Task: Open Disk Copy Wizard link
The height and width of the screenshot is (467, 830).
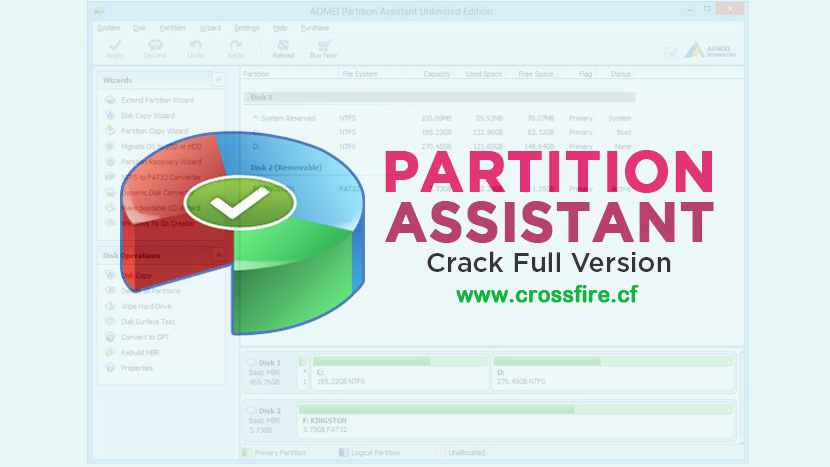Action: point(148,115)
